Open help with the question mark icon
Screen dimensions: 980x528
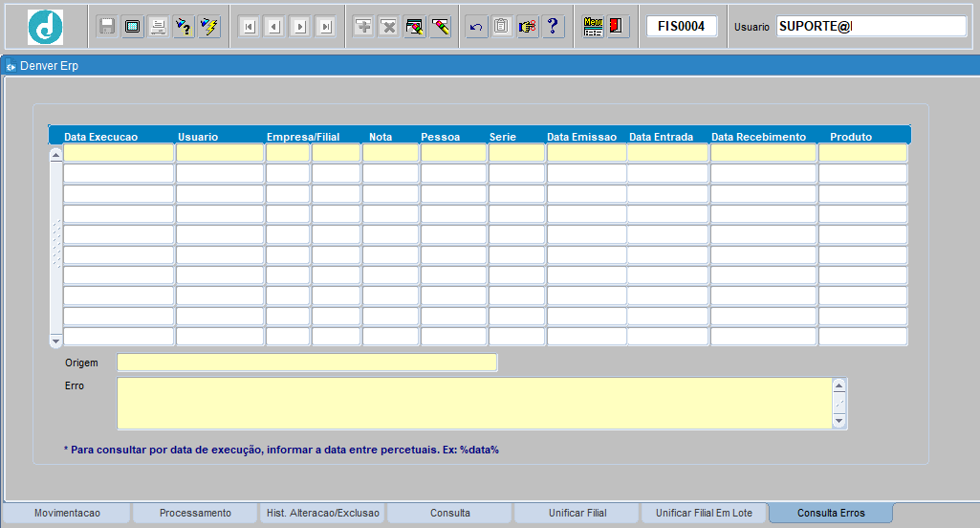pos(553,27)
